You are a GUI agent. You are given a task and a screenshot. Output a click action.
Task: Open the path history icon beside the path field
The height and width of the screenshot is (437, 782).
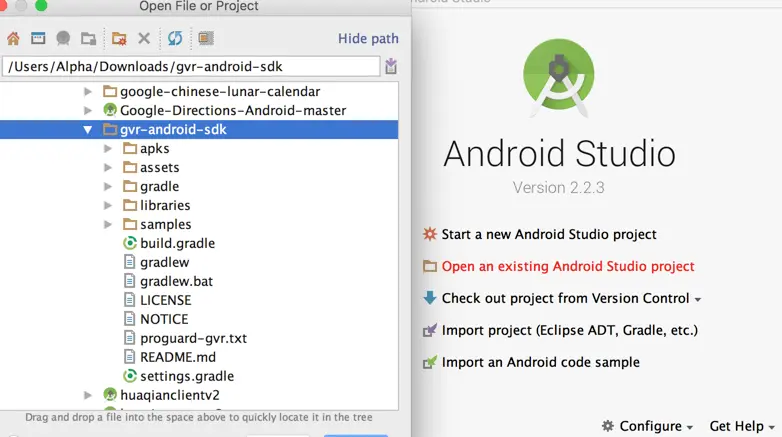(391, 66)
